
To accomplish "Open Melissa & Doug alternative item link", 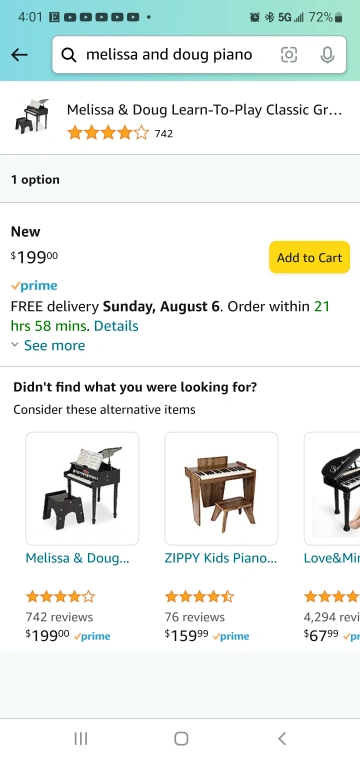I will click(x=77, y=558).
